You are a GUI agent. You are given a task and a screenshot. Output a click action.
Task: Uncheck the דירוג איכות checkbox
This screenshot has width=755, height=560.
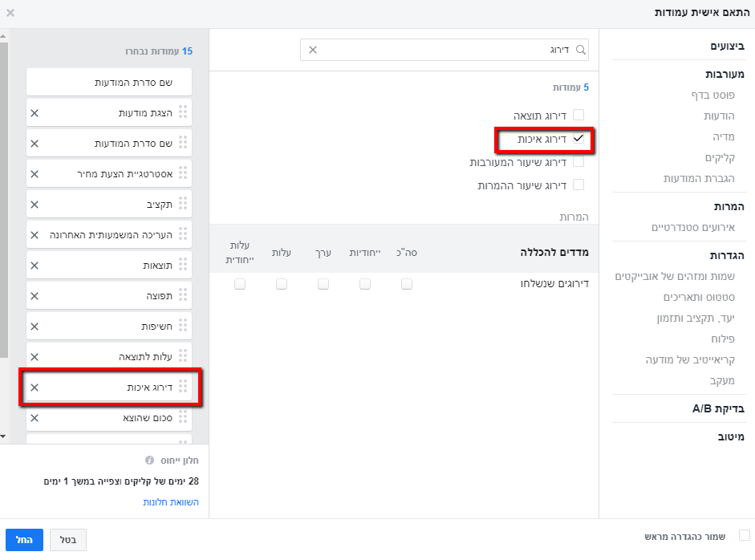(578, 139)
